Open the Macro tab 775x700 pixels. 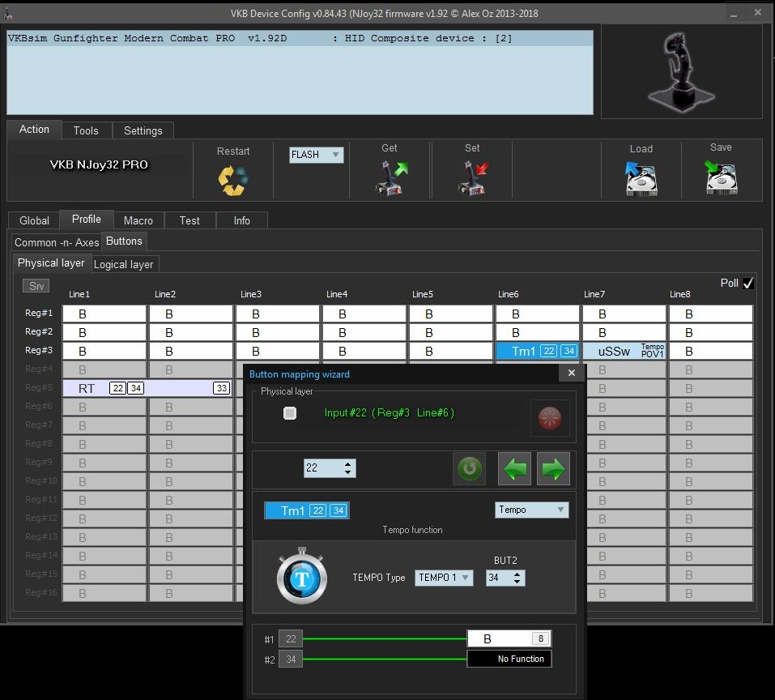[x=138, y=220]
